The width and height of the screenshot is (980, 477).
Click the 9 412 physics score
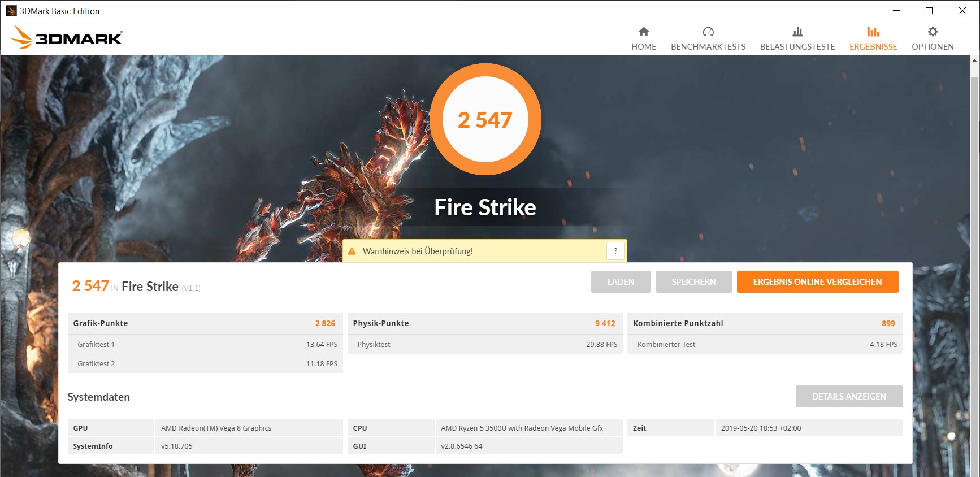point(605,323)
